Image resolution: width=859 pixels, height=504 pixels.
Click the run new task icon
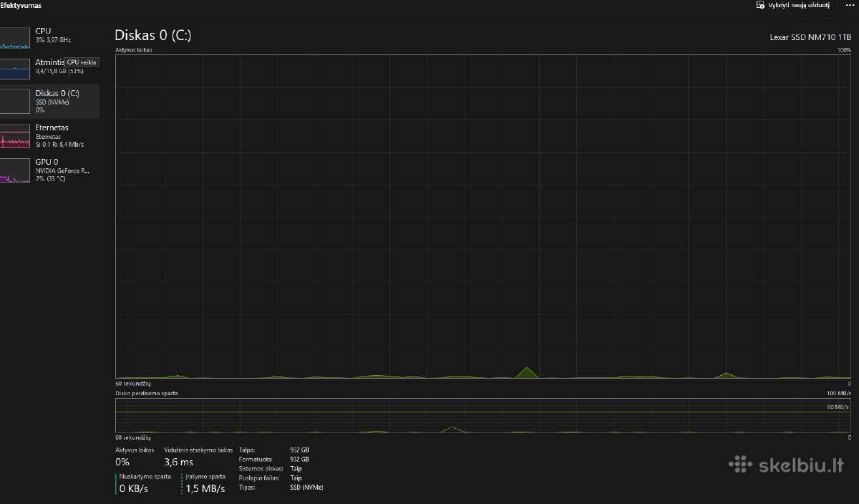tap(759, 5)
